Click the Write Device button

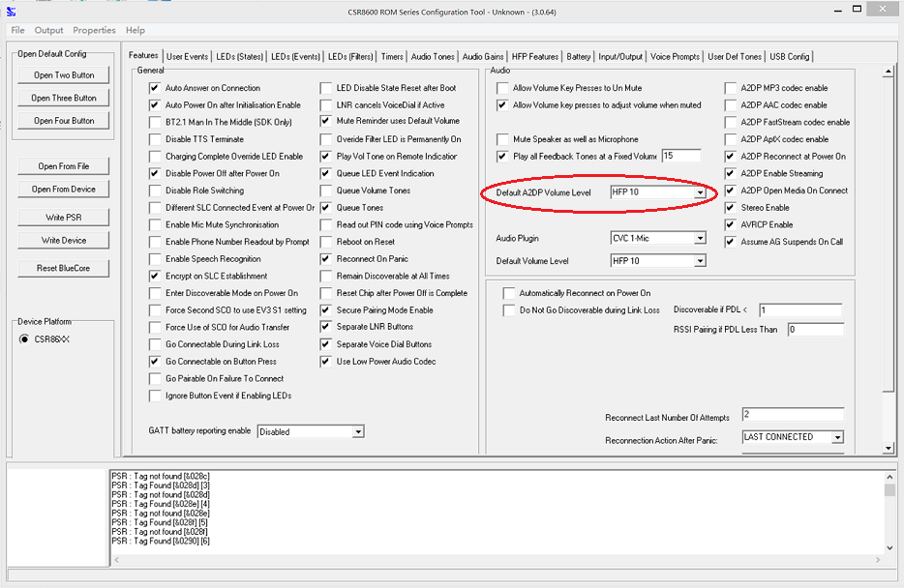[64, 241]
